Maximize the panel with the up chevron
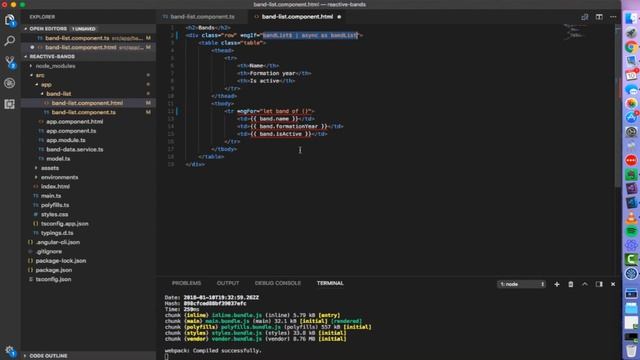 click(585, 284)
